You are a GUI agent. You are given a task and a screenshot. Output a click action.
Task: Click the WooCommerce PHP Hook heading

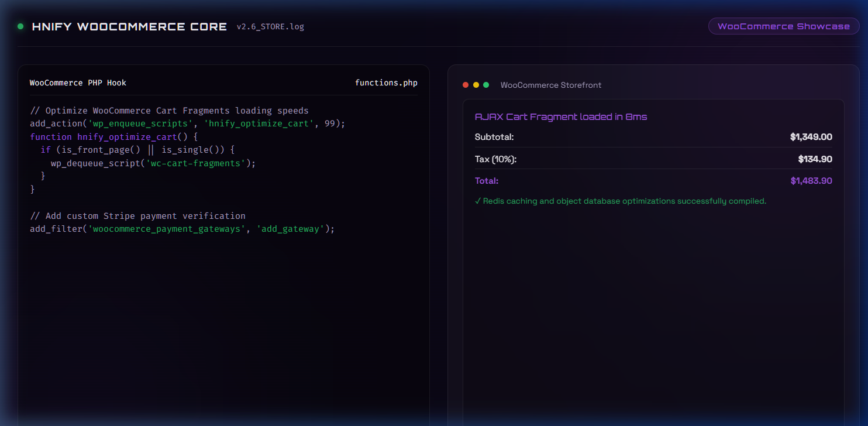pyautogui.click(x=78, y=83)
